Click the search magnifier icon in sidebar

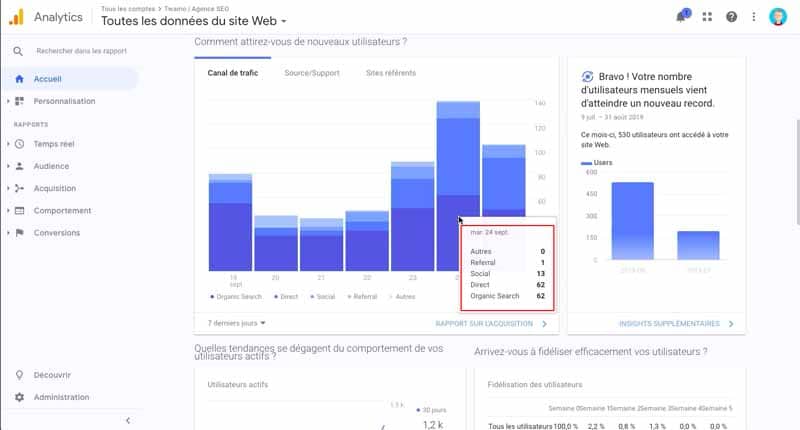(17, 51)
